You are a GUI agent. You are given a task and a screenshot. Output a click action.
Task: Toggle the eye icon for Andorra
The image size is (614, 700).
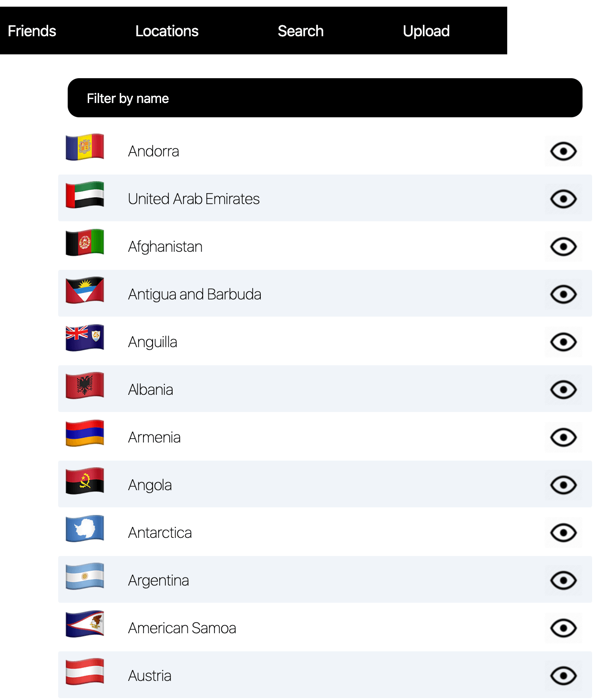tap(563, 151)
